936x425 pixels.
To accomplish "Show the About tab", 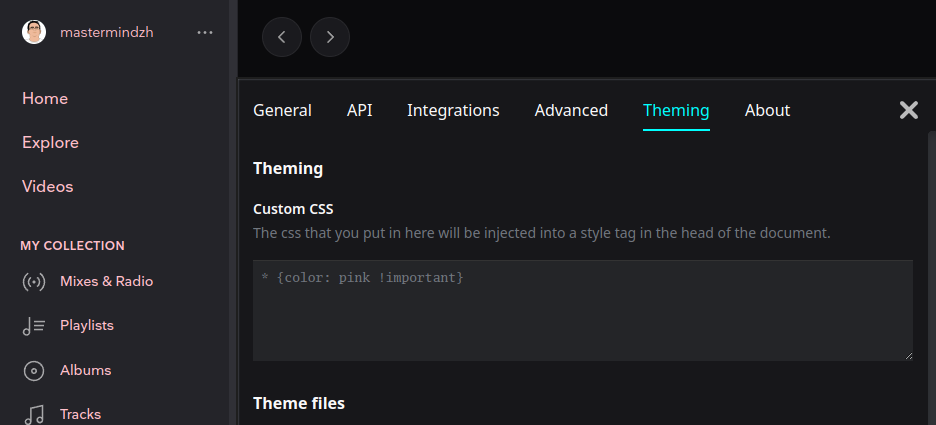I will click(767, 110).
